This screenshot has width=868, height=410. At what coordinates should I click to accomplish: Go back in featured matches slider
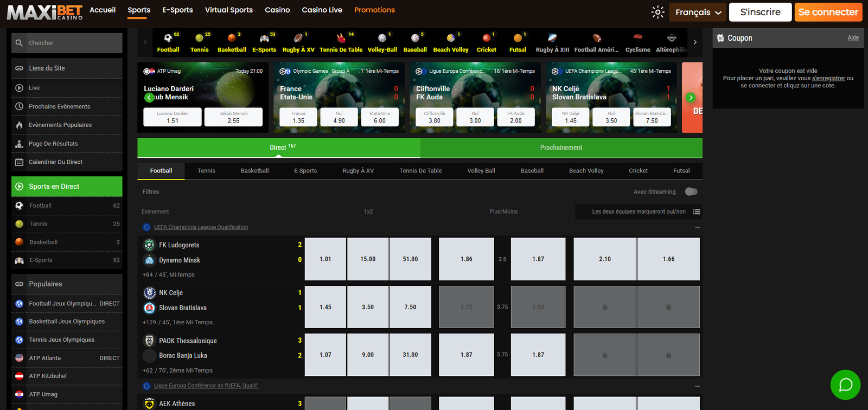[149, 98]
